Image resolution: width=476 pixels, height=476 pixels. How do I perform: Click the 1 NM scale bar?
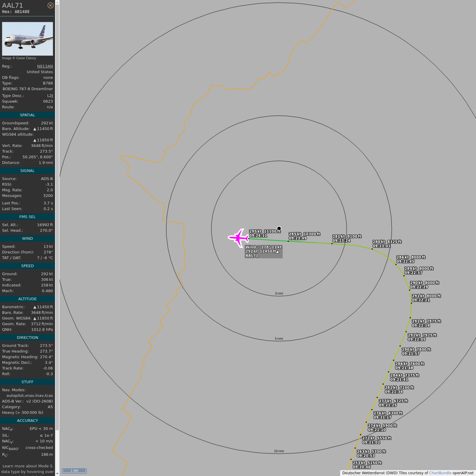pyautogui.click(x=74, y=471)
